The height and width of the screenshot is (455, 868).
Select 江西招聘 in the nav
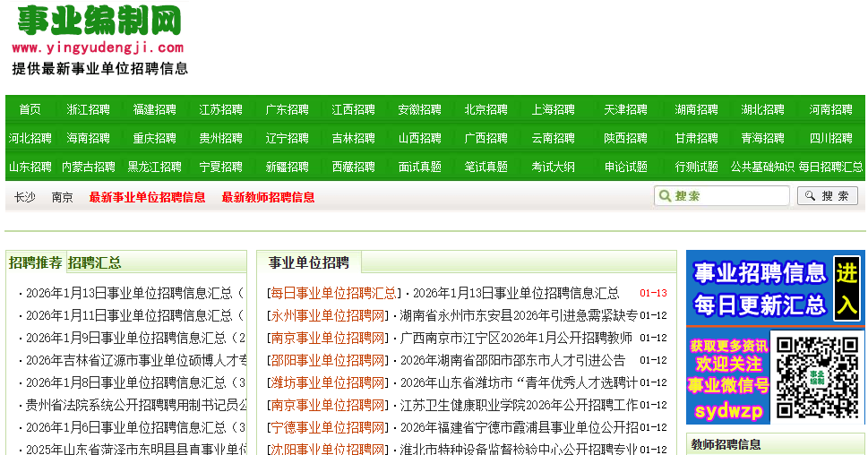coord(353,109)
